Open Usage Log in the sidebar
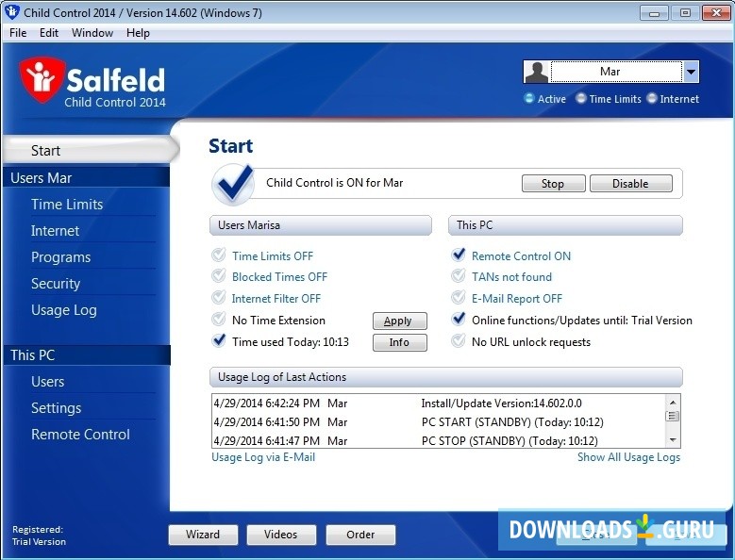The image size is (735, 560). [64, 310]
